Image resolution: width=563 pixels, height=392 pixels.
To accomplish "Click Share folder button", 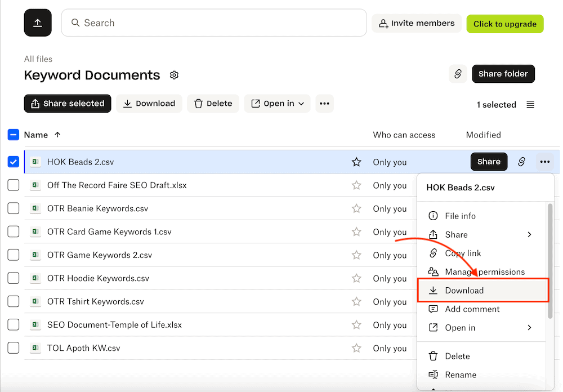I will 503,74.
